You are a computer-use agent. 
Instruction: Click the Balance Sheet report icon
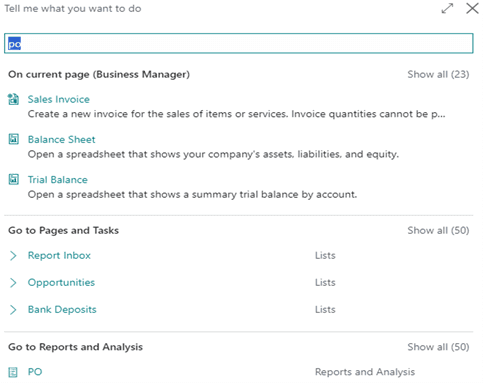(x=13, y=139)
